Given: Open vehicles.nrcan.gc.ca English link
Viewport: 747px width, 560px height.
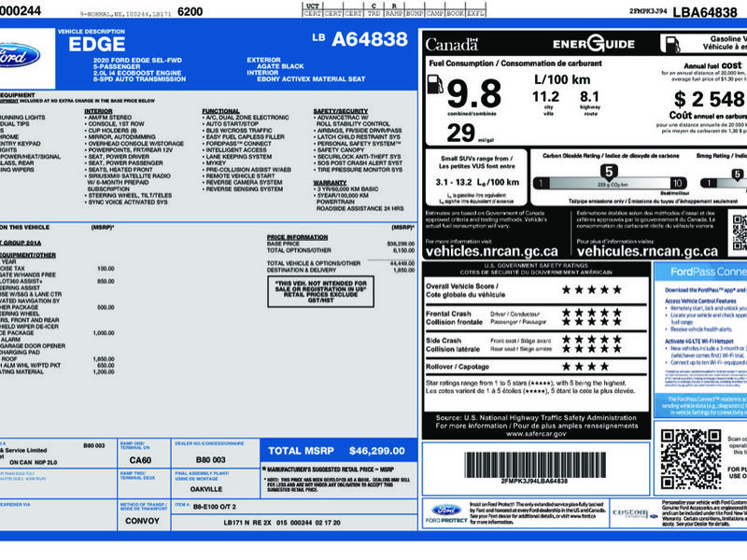Looking at the screenshot, I should [491, 251].
